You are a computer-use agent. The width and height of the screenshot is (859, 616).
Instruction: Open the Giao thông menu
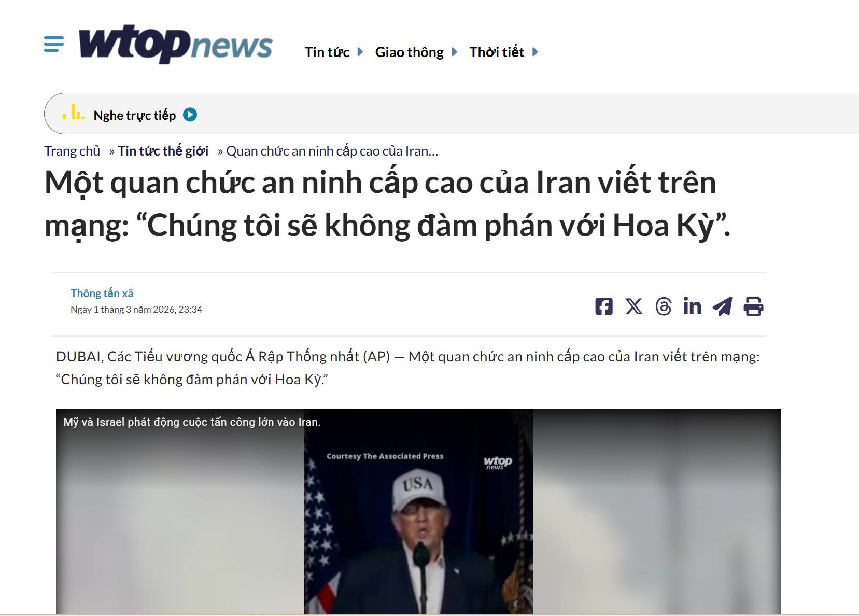tap(409, 52)
